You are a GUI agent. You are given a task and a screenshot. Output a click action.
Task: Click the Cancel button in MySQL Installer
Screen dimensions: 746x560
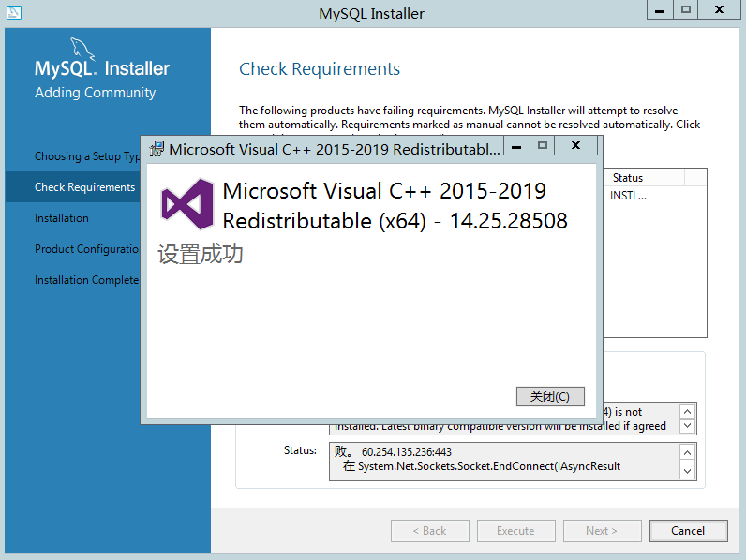688,531
